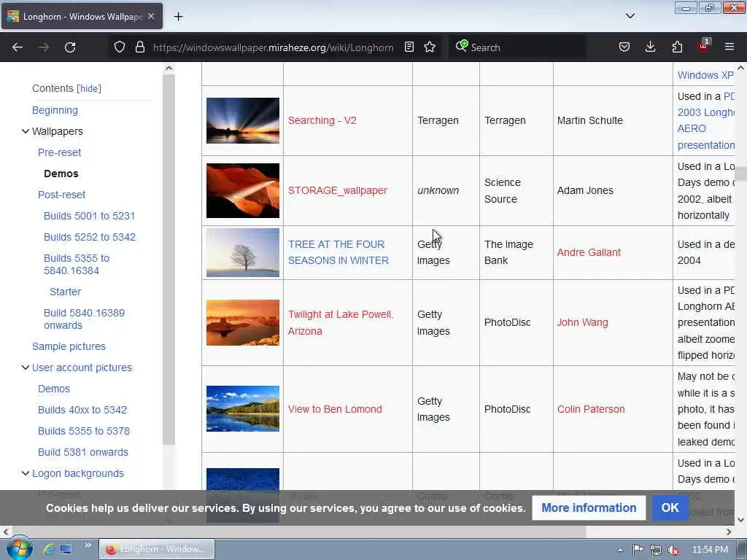Launch Internet Explorer from quick launch
Image resolution: width=747 pixels, height=560 pixels.
pos(48,549)
